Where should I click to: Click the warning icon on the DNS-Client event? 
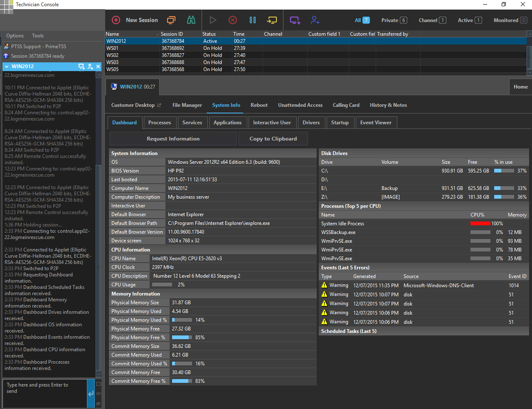click(324, 285)
